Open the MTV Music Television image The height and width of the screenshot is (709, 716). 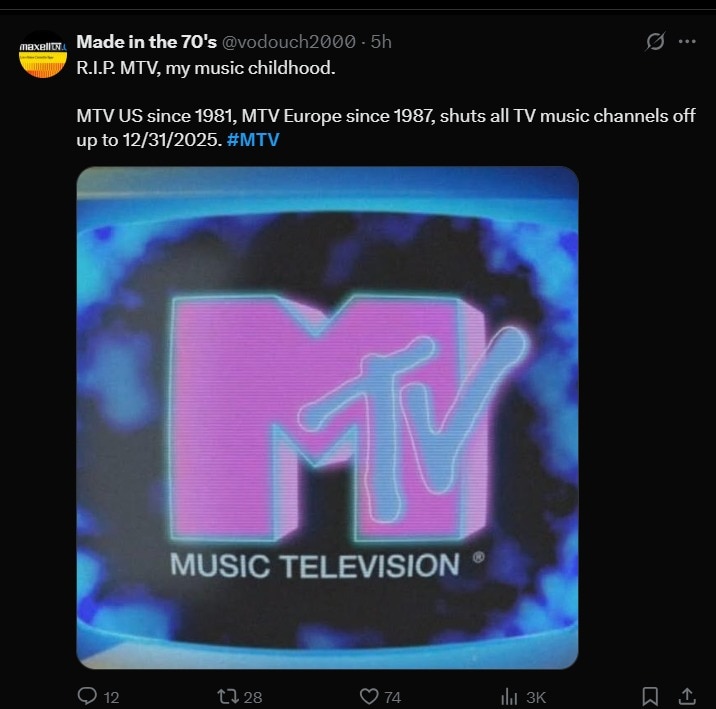click(x=327, y=418)
